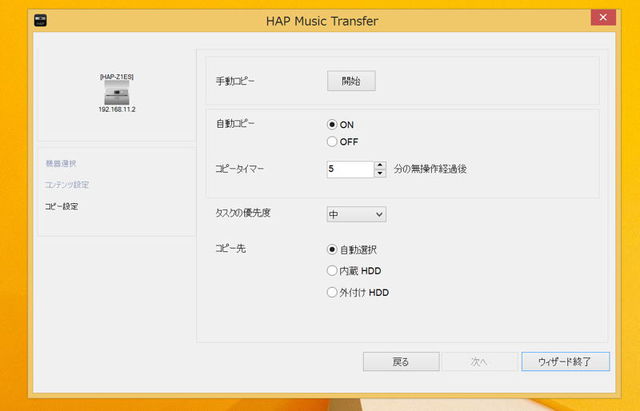Click the 192.168.11.2 IP address text

pos(117,109)
